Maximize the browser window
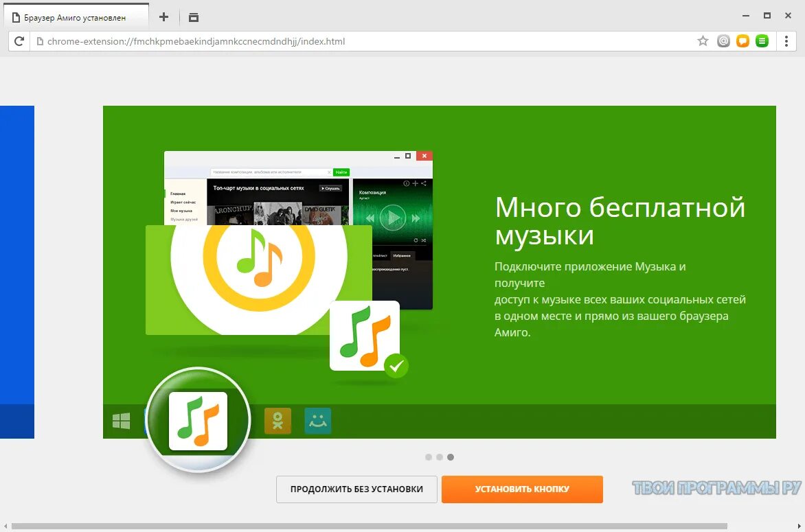 [x=767, y=16]
